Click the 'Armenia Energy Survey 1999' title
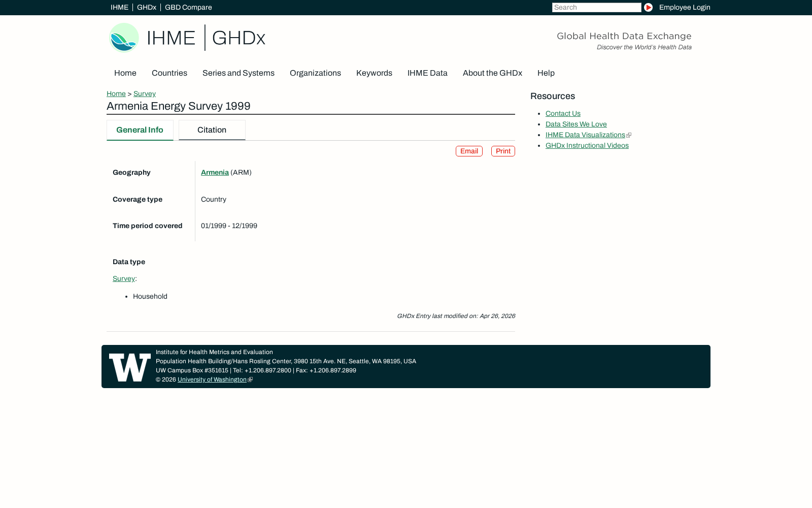Image resolution: width=812 pixels, height=508 pixels. coord(179,106)
